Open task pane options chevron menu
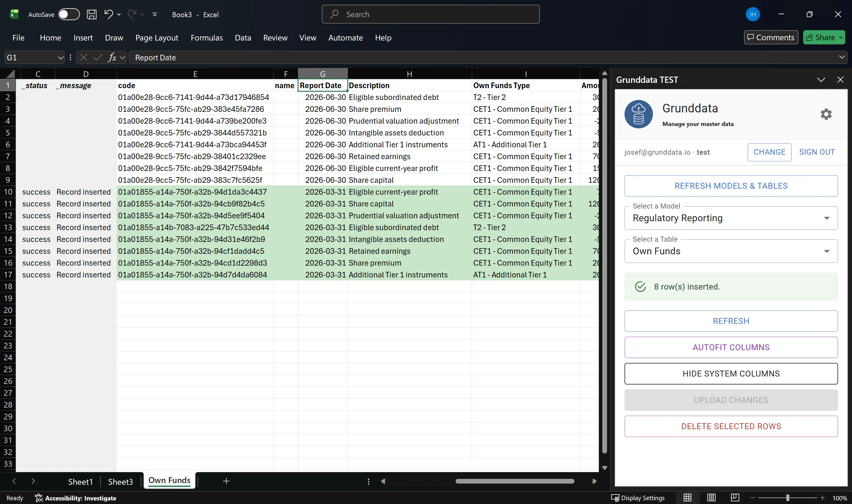The image size is (852, 504). (821, 80)
